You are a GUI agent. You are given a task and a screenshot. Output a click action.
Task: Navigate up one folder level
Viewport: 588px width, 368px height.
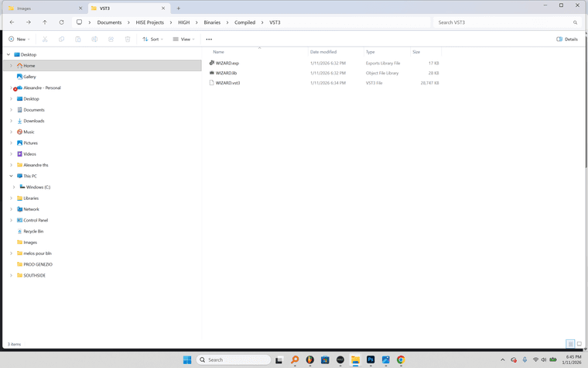[x=45, y=22]
